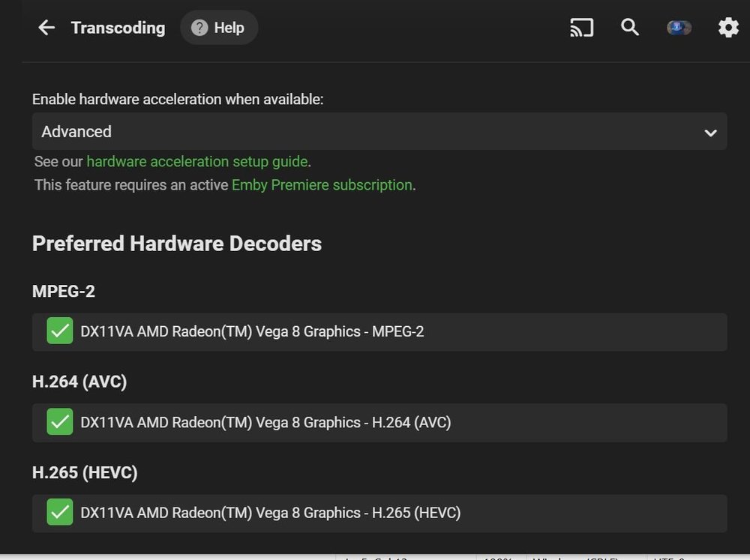Open the settings gear icon
Screen dimensions: 750x560
click(x=728, y=28)
